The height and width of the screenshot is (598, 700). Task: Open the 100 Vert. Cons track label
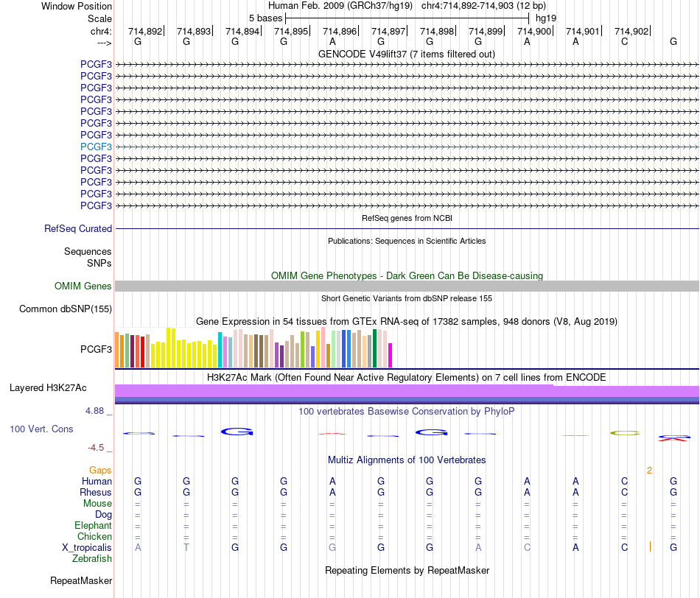(x=41, y=429)
